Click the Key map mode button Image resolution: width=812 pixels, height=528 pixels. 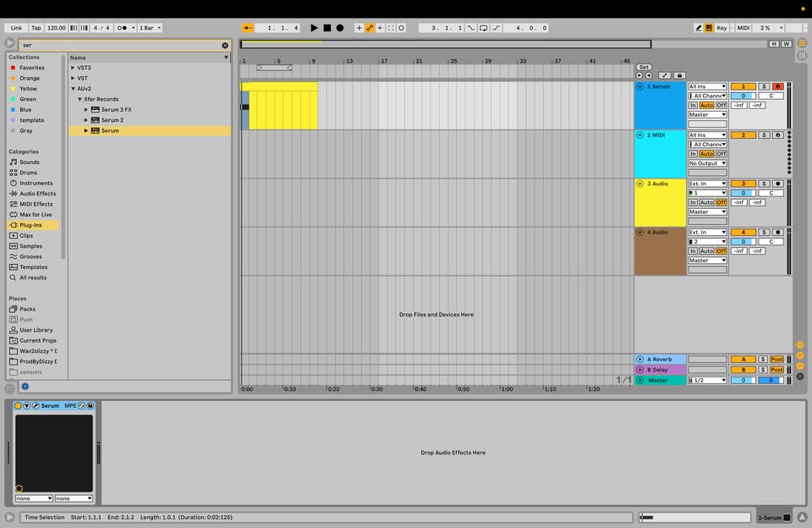(x=721, y=28)
